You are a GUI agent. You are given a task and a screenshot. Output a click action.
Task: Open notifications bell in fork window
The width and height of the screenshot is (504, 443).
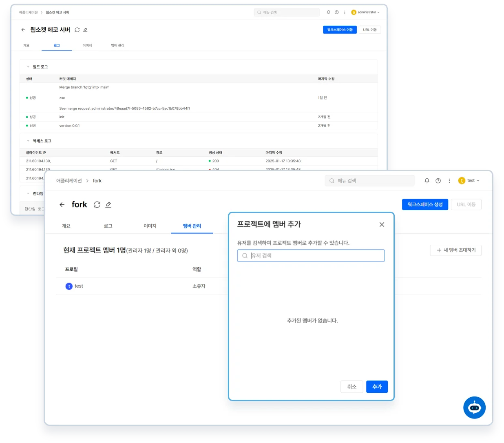tap(427, 181)
